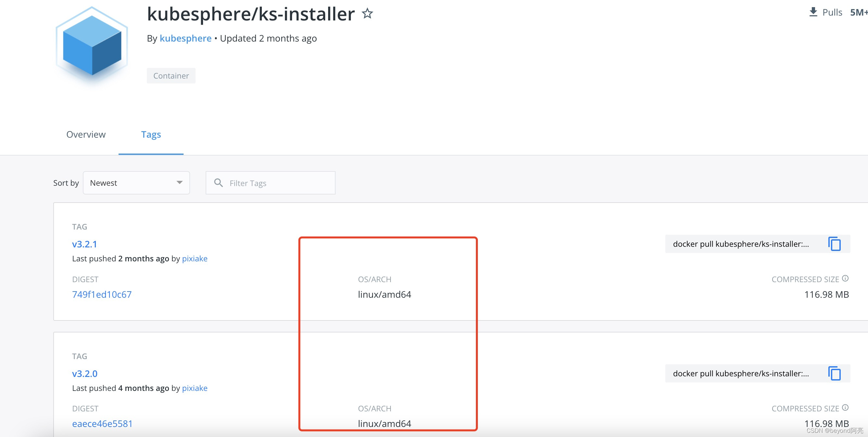Click the COMPRESSED SIZE label for v3.2.1
This screenshot has height=437, width=868.
click(805, 280)
